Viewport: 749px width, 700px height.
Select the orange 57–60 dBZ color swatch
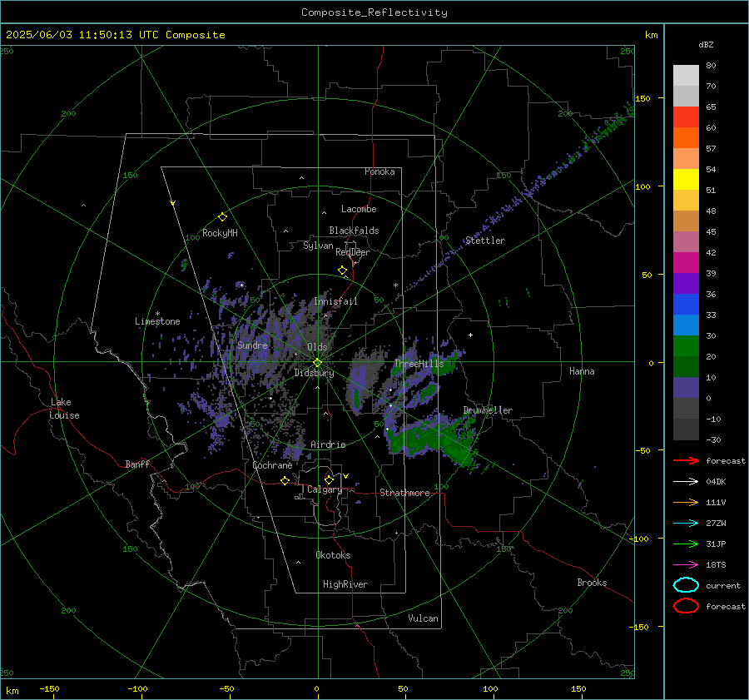point(686,137)
